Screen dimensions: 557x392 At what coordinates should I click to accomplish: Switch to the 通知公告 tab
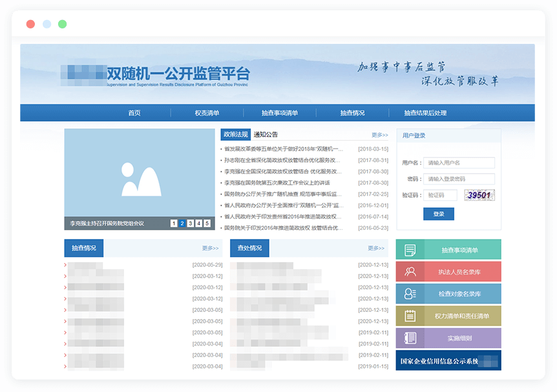(x=266, y=135)
